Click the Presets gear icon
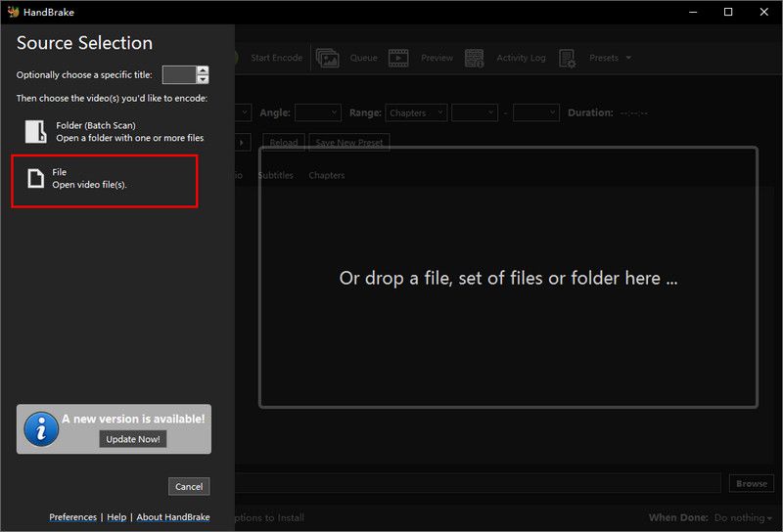783x532 pixels. click(x=568, y=59)
